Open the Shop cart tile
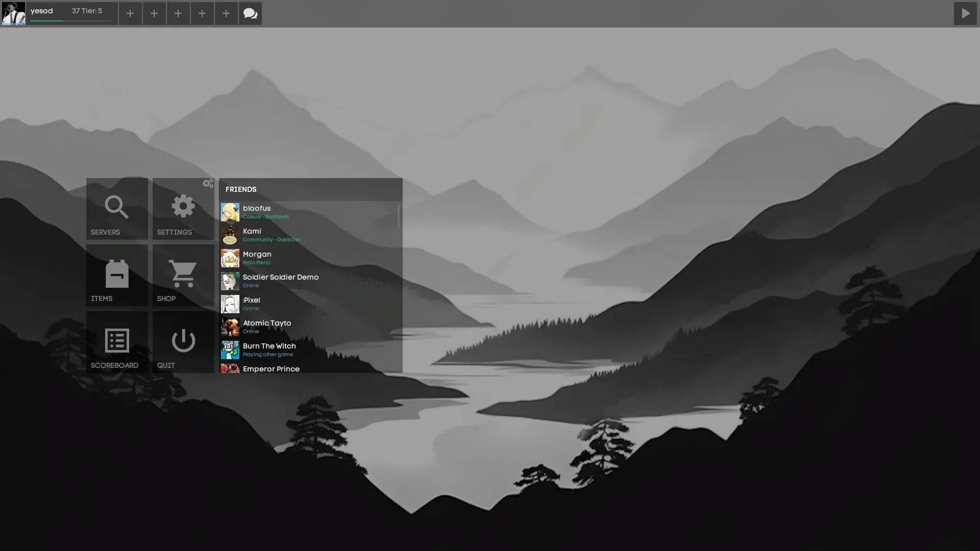Viewport: 980px width, 551px height. tap(183, 275)
